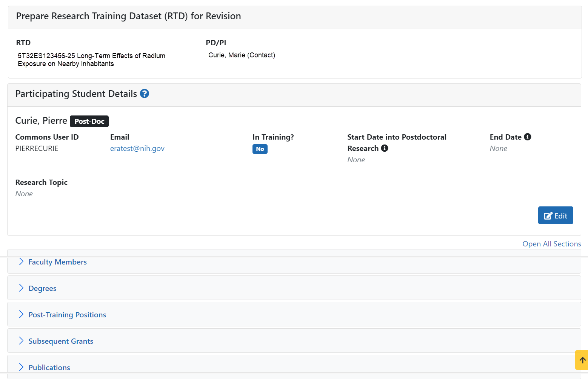This screenshot has height=383, width=588.
Task: Click the 'Prepare Research Training Dataset' page heading
Action: 128,16
